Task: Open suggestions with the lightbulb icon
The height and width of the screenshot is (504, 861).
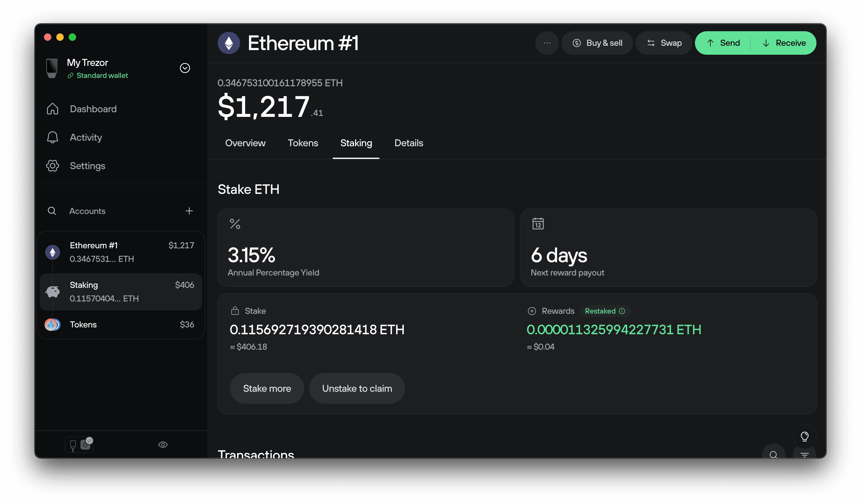Action: click(805, 436)
